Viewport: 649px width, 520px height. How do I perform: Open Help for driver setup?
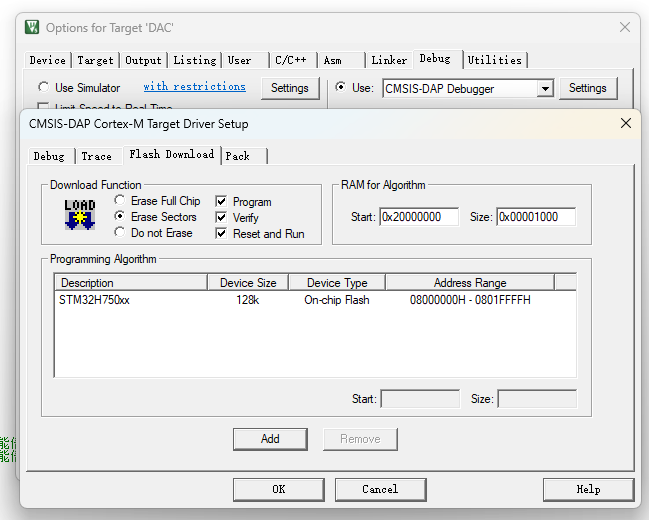(x=588, y=489)
